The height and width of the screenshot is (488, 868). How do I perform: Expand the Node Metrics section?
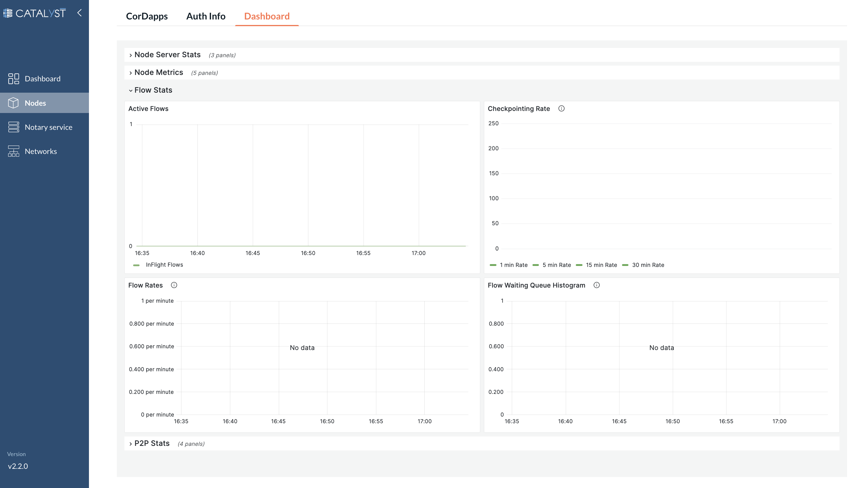click(x=159, y=72)
